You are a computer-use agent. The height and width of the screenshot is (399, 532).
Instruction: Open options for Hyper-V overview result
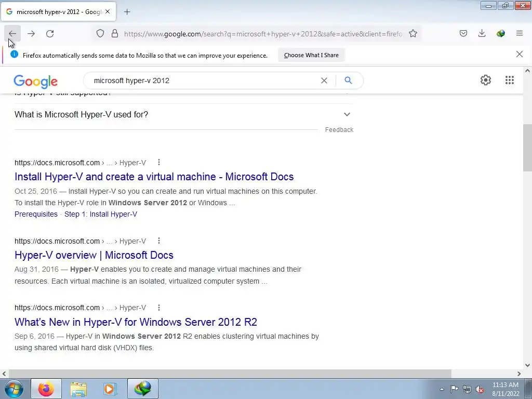[159, 241]
